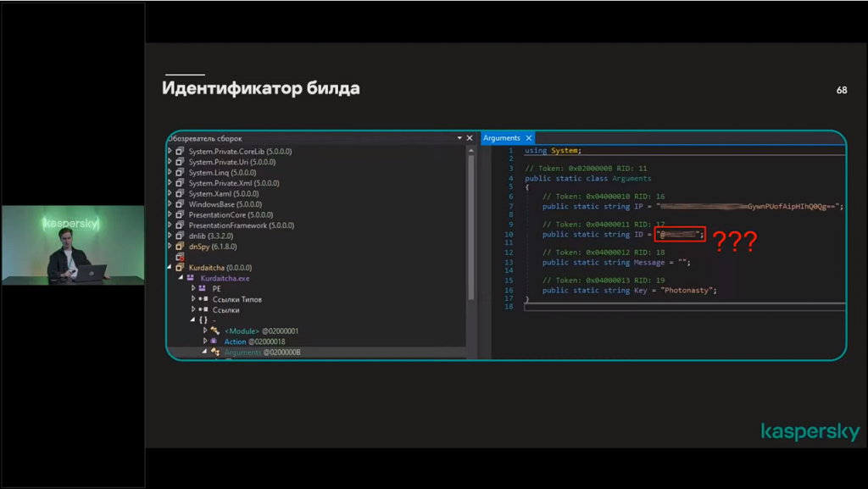The height and width of the screenshot is (489, 868).
Task: Click the System.Private.Uri assembly icon
Action: [180, 162]
